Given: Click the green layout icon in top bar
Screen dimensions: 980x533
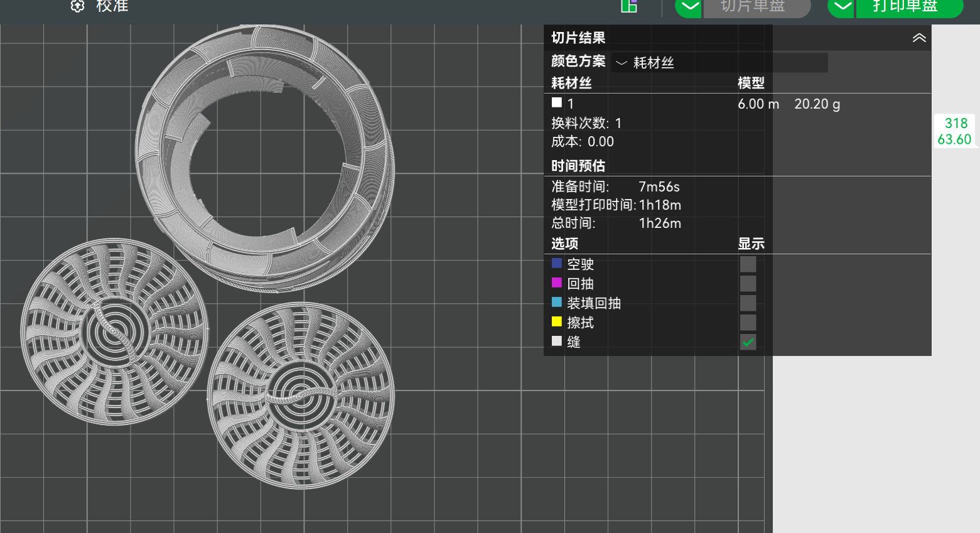Looking at the screenshot, I should point(629,6).
